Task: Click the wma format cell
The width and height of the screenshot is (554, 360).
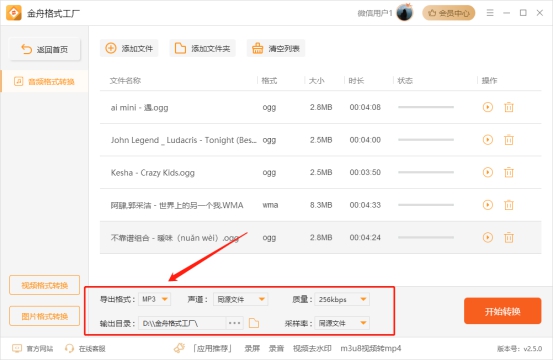Action: pyautogui.click(x=270, y=205)
